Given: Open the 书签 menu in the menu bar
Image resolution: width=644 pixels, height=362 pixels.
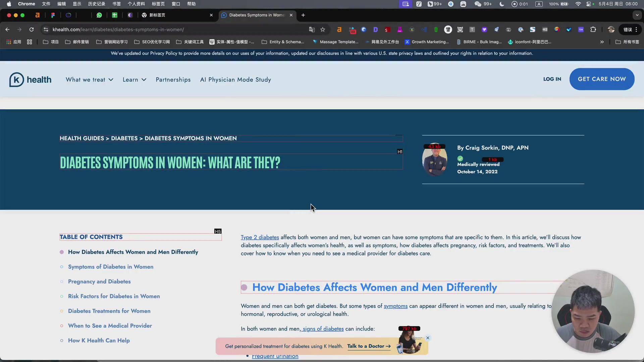Looking at the screenshot, I should (116, 4).
